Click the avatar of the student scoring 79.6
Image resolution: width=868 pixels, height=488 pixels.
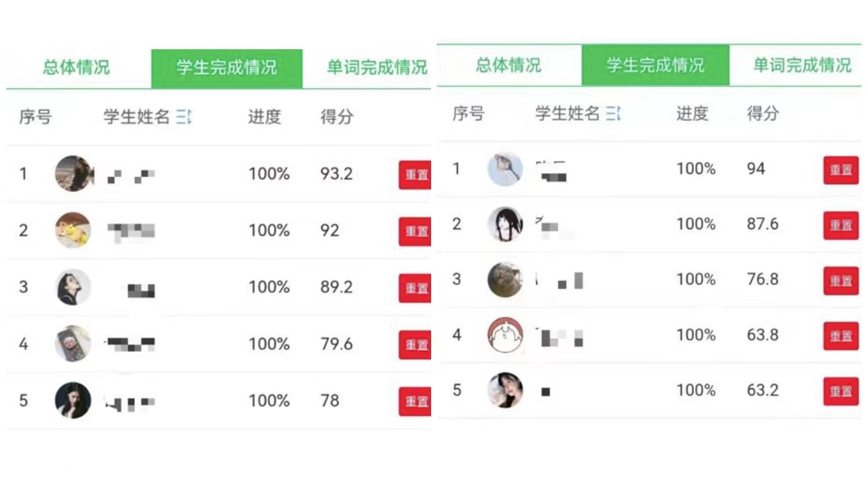click(73, 344)
